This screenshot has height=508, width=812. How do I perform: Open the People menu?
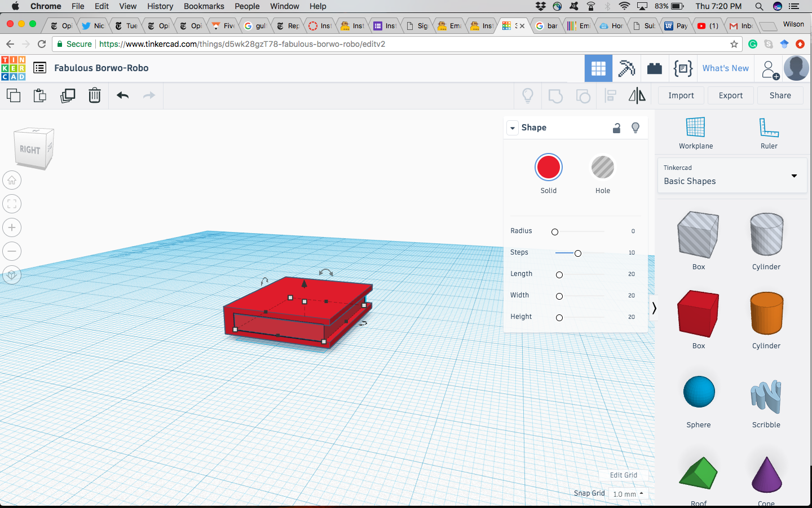point(247,6)
